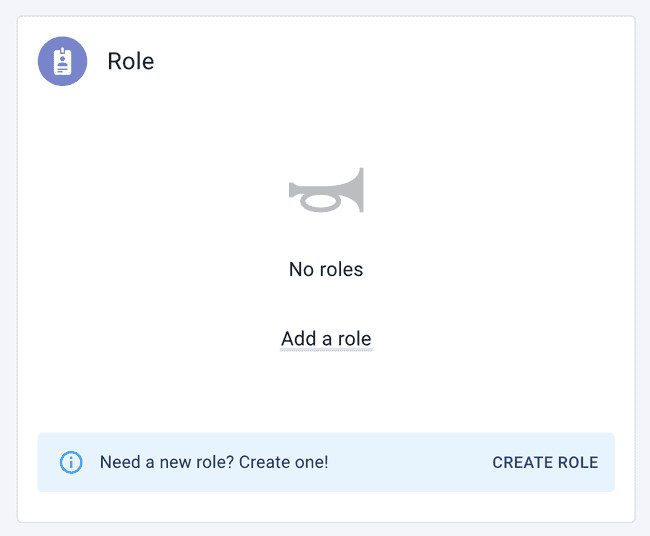This screenshot has height=536, width=650.
Task: Click the gray trumpet empty-state icon
Action: 326,191
